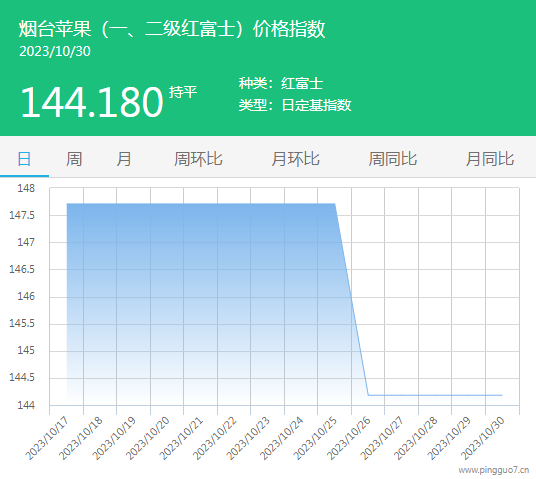Click the 144.5 y-axis label

pos(22,377)
